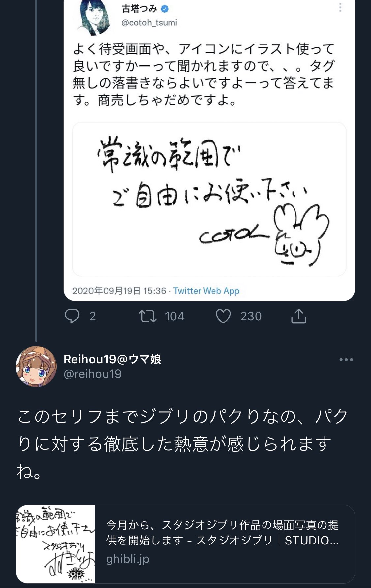The height and width of the screenshot is (588, 371).
Task: Open Reihou19 tweet three-dot more menu
Action: [x=346, y=360]
